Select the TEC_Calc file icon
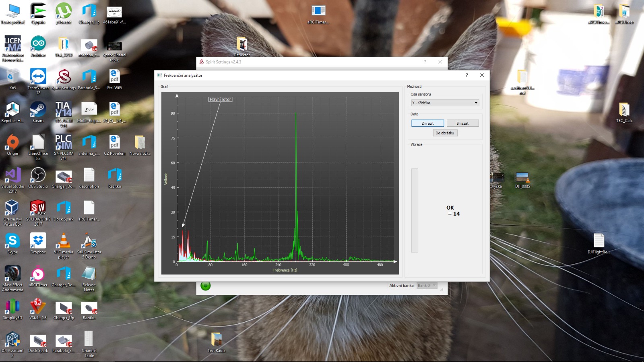This screenshot has width=644, height=362. (x=624, y=110)
